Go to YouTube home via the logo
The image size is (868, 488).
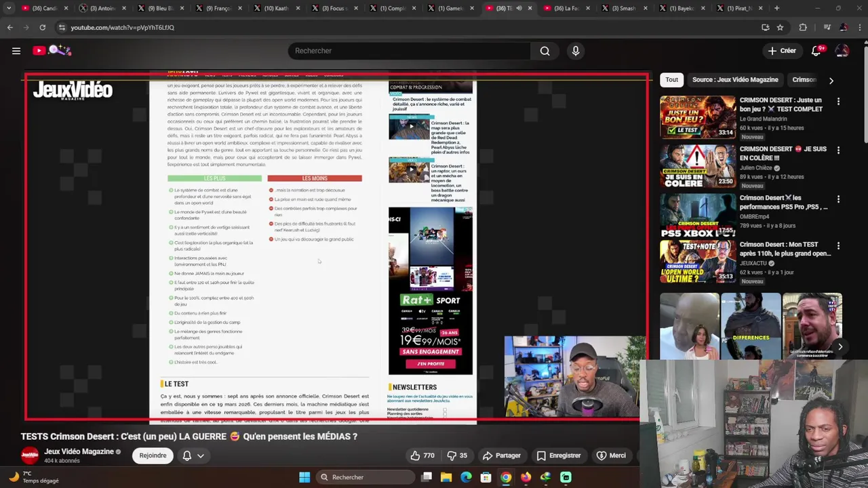point(52,50)
